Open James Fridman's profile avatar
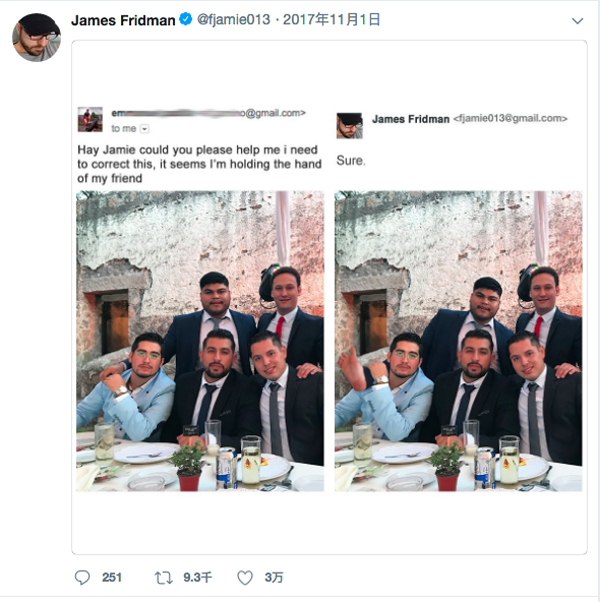 click(x=36, y=37)
